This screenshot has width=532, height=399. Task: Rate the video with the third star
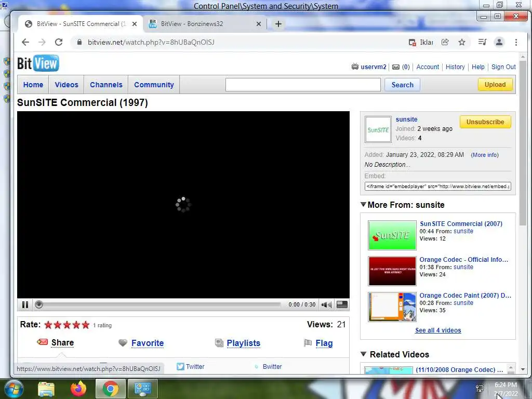pos(67,325)
